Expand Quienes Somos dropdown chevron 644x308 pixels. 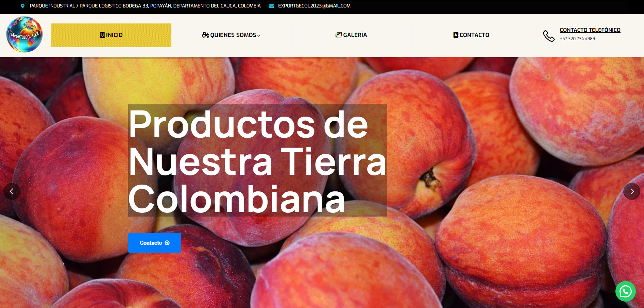(259, 36)
